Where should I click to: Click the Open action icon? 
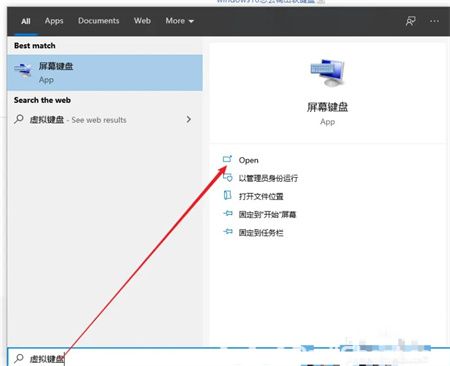point(227,159)
